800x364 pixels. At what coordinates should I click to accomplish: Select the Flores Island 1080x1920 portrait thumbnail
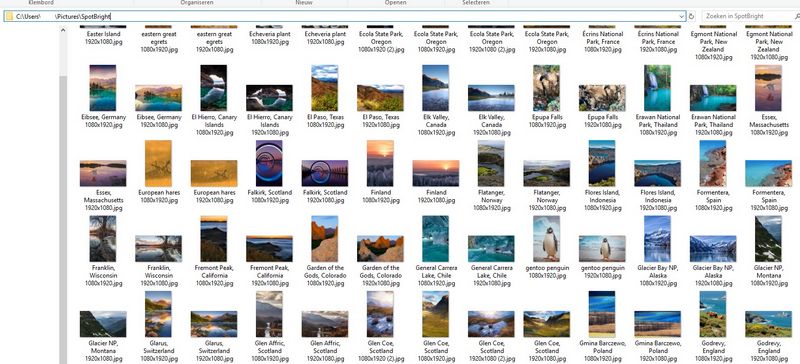coord(602,163)
